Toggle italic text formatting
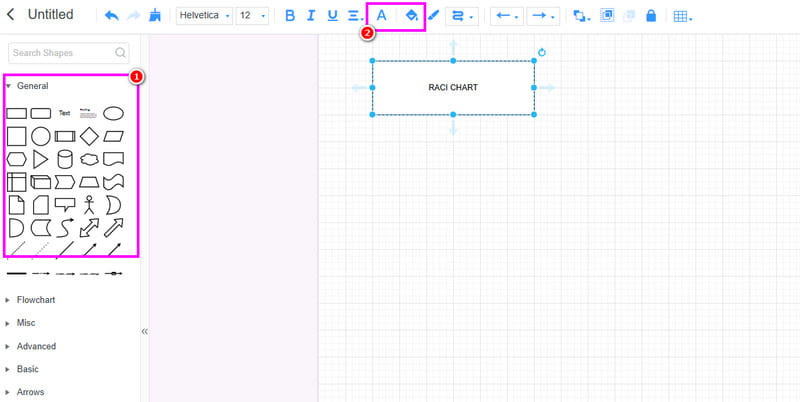 (x=311, y=16)
